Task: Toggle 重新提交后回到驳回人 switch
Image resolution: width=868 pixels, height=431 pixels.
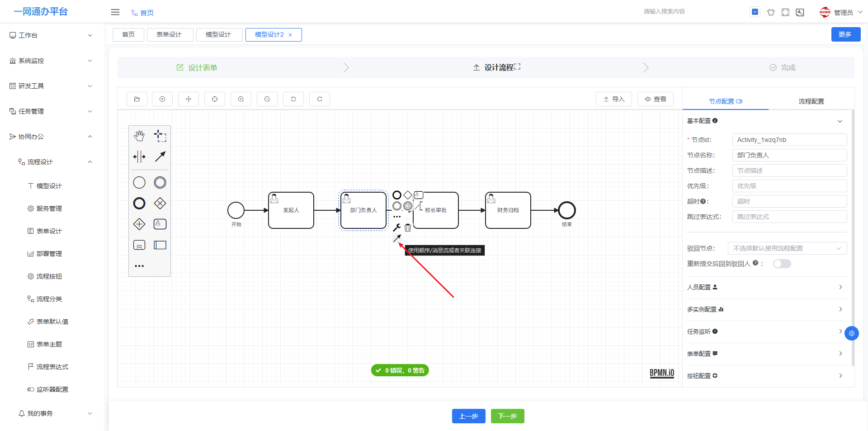Action: coord(782,264)
